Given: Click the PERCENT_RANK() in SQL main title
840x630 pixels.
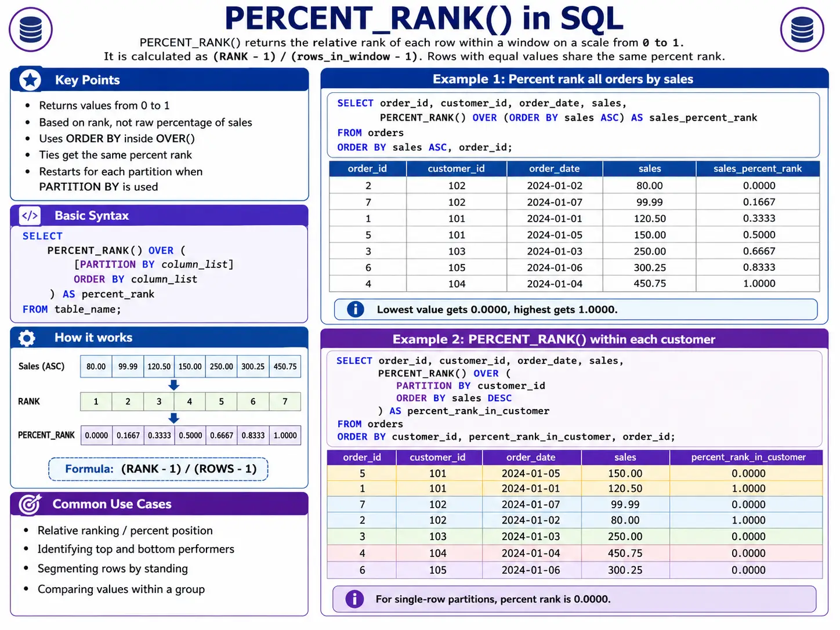Looking at the screenshot, I should coord(424,19).
